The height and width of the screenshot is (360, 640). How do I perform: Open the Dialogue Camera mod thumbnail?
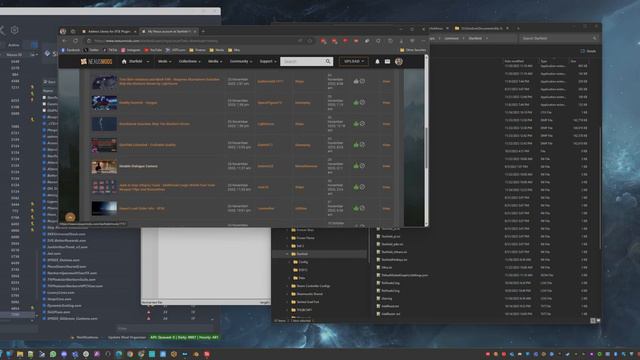point(104,166)
